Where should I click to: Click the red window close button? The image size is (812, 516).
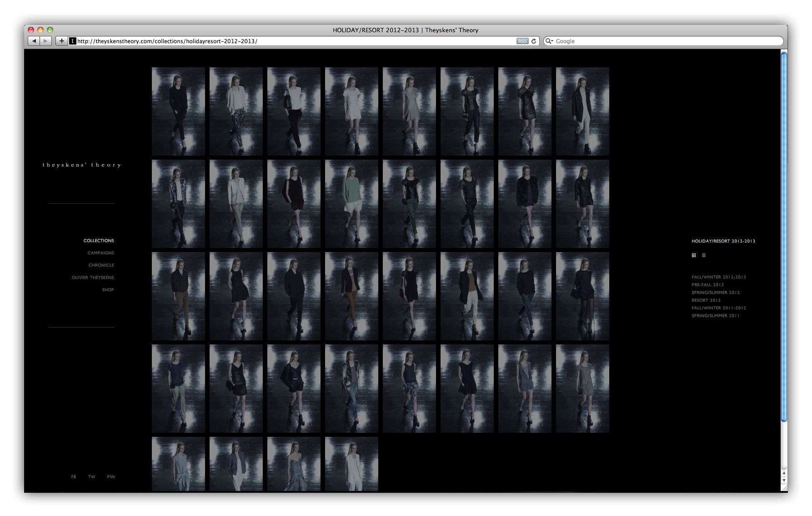click(31, 30)
